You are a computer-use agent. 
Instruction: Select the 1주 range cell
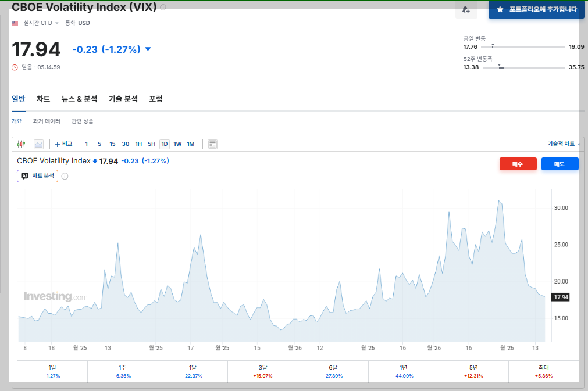[123, 371]
